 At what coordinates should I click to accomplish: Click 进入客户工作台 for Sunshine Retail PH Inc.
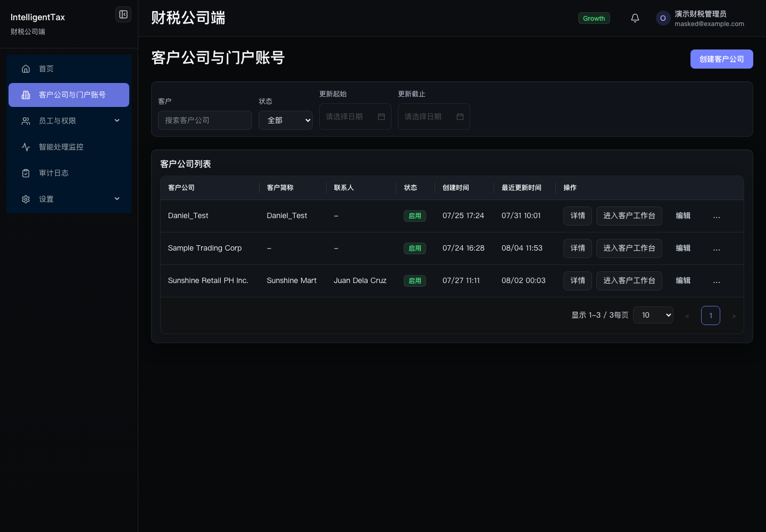(x=629, y=281)
